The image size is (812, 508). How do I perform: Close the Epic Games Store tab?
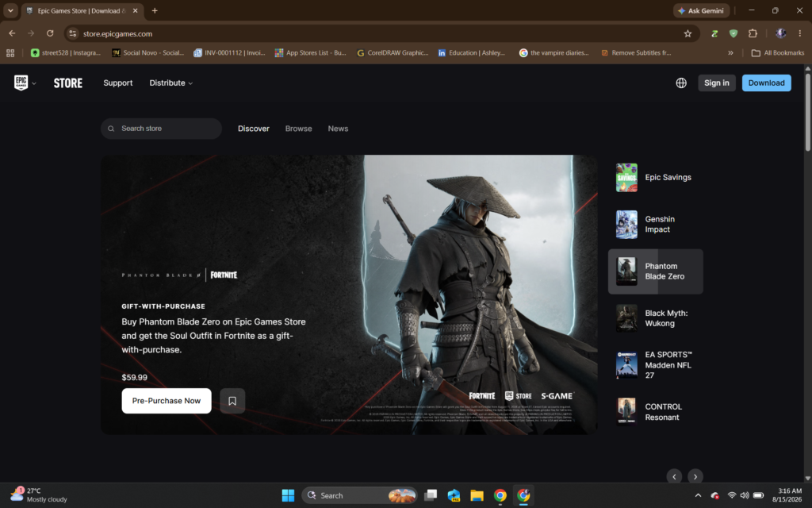135,10
